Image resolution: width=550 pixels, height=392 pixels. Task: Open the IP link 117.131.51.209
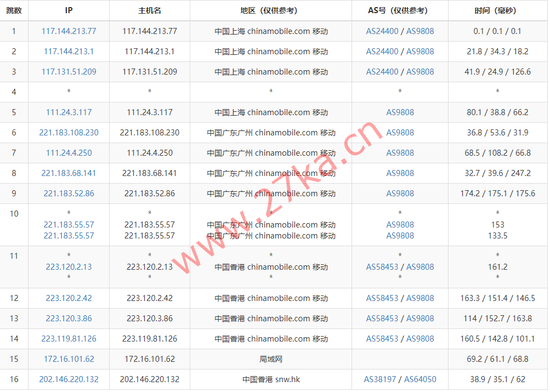(x=69, y=72)
